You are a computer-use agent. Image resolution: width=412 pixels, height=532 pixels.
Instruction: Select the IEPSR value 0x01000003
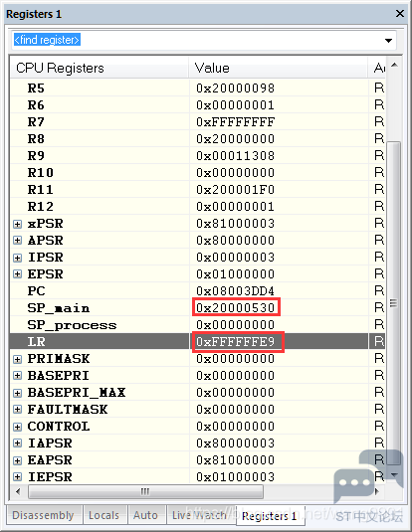(x=236, y=477)
